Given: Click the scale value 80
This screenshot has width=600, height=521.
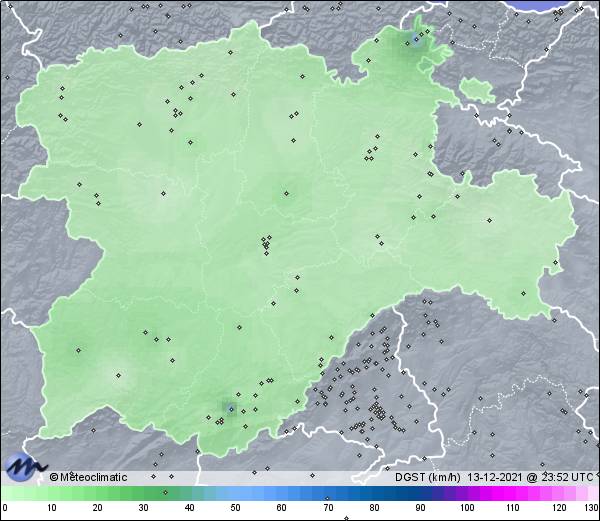Looking at the screenshot, I should (374, 508).
